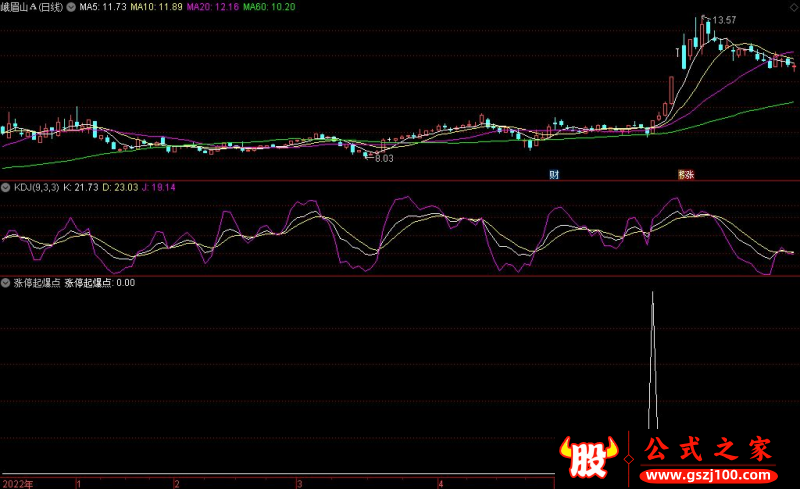Click the 2022年 label on time axis
This screenshot has height=489, width=800.
[x=16, y=483]
